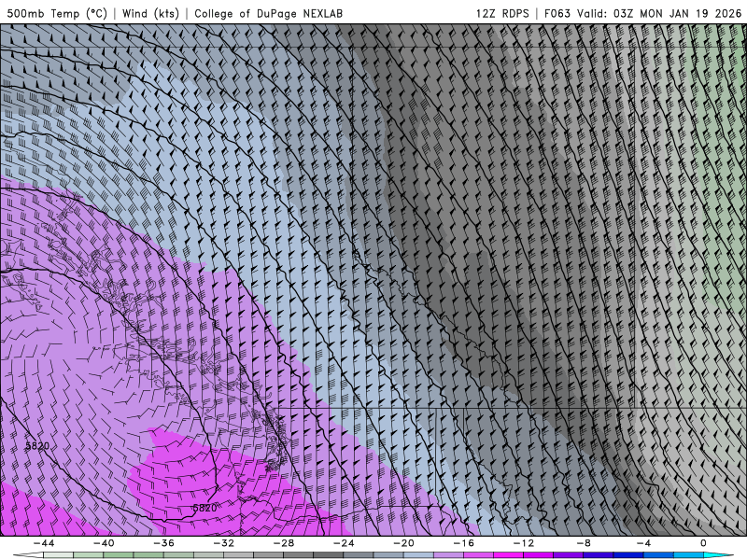Click the "500mb Temp (°C)" title text

[x=57, y=13]
